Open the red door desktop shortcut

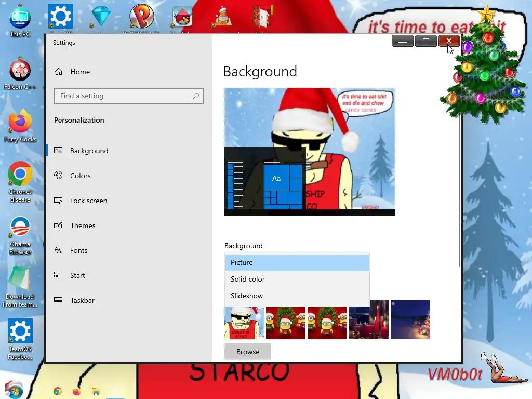coord(263,16)
